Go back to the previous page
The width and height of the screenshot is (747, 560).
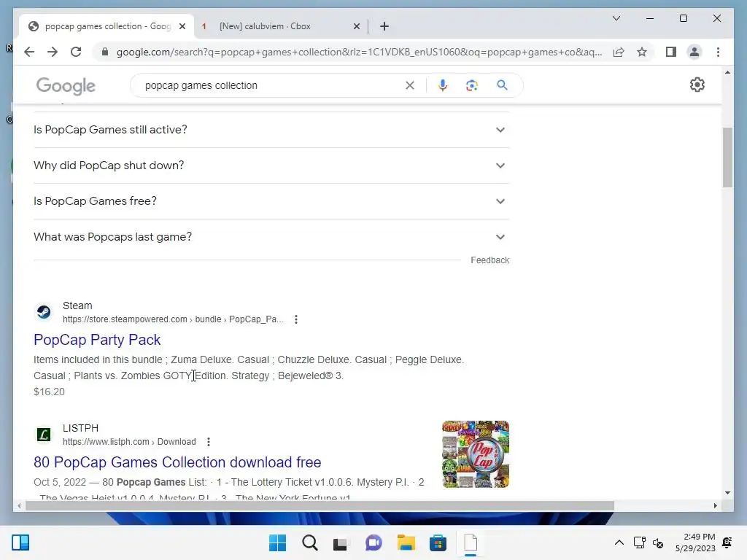29,52
